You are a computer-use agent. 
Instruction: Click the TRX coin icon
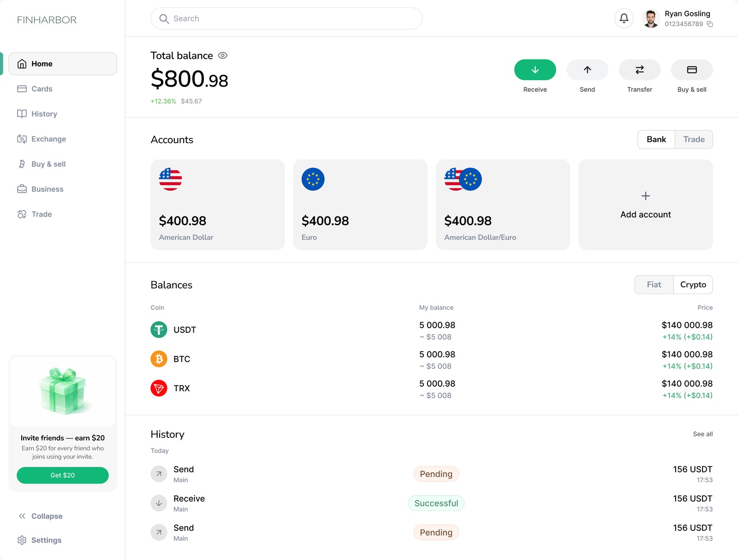pos(159,388)
